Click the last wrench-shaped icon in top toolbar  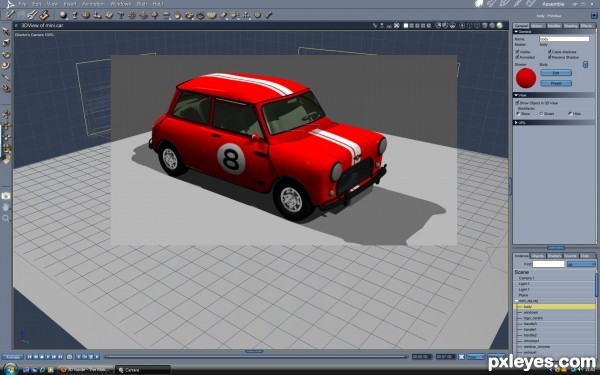click(269, 15)
